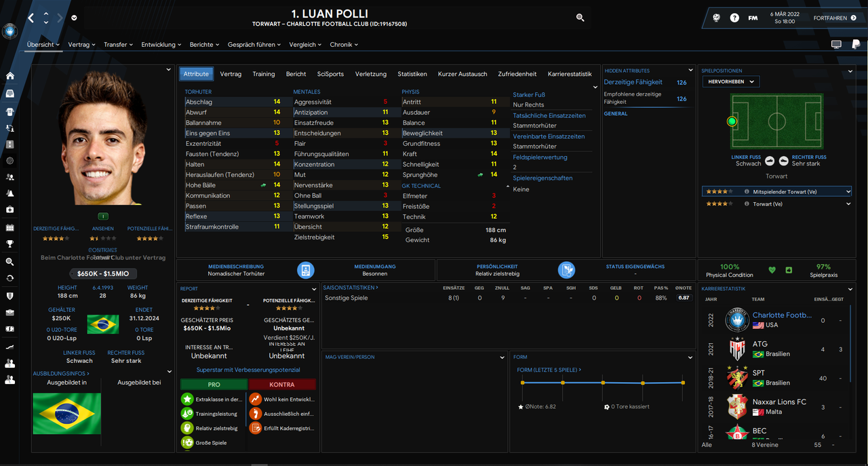Open the Form (Letzte 5 Spiele) link

click(x=549, y=370)
